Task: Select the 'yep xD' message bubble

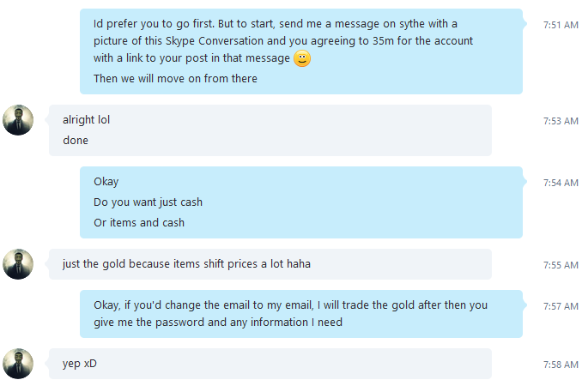Action: tap(270, 364)
